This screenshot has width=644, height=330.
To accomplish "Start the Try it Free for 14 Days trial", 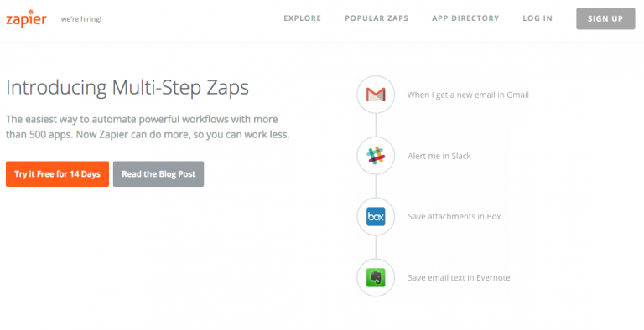I will [58, 174].
